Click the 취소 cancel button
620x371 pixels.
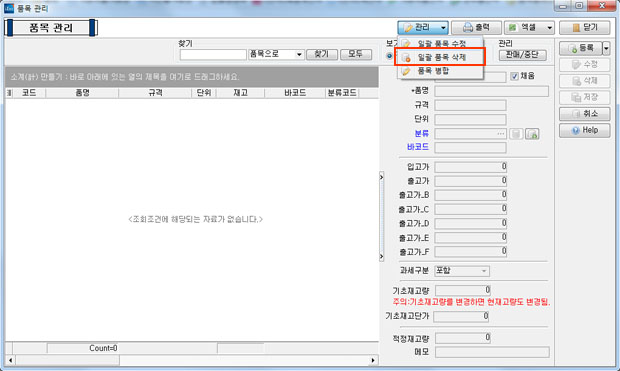(x=584, y=114)
